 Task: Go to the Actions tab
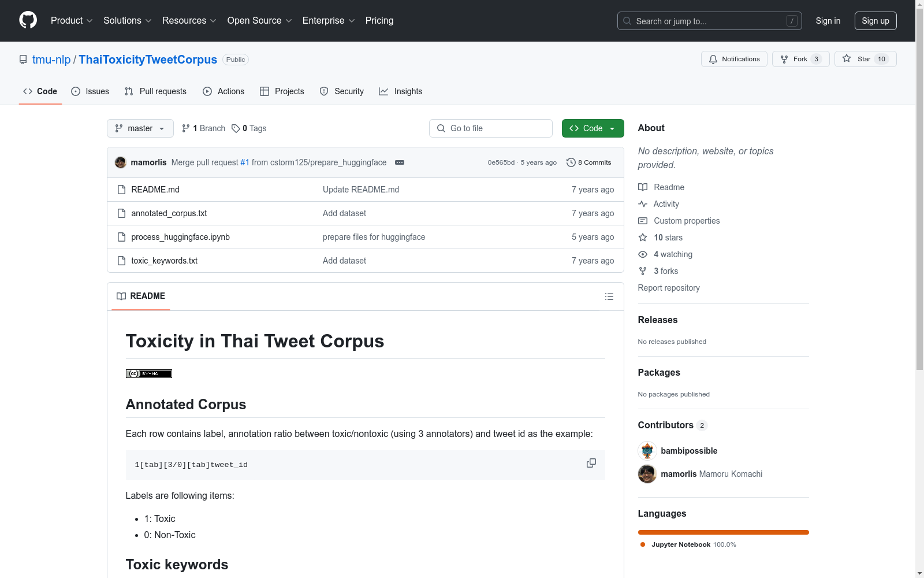(x=223, y=91)
